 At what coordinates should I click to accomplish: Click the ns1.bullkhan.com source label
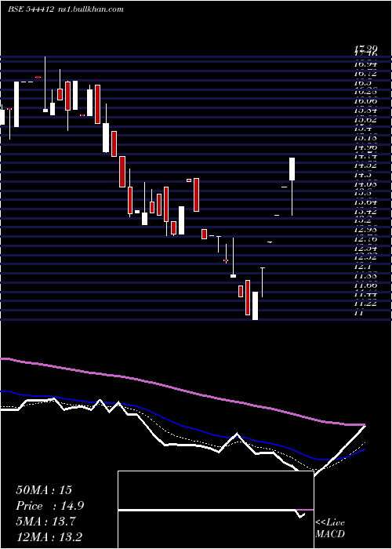coord(90,9)
